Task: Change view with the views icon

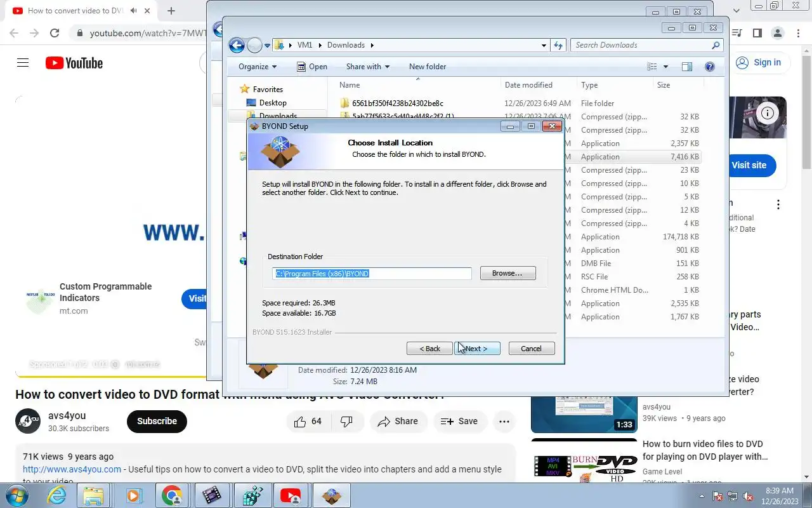Action: click(x=652, y=67)
